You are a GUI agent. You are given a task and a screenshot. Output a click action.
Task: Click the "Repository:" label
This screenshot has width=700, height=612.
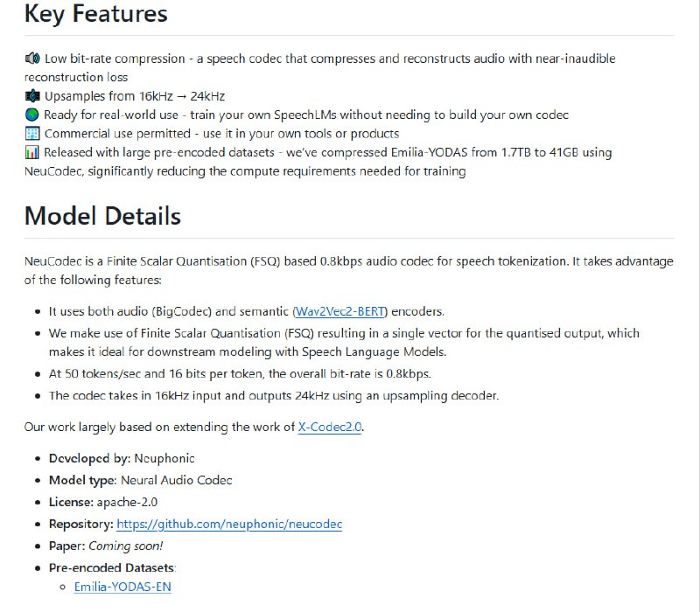coord(80,525)
